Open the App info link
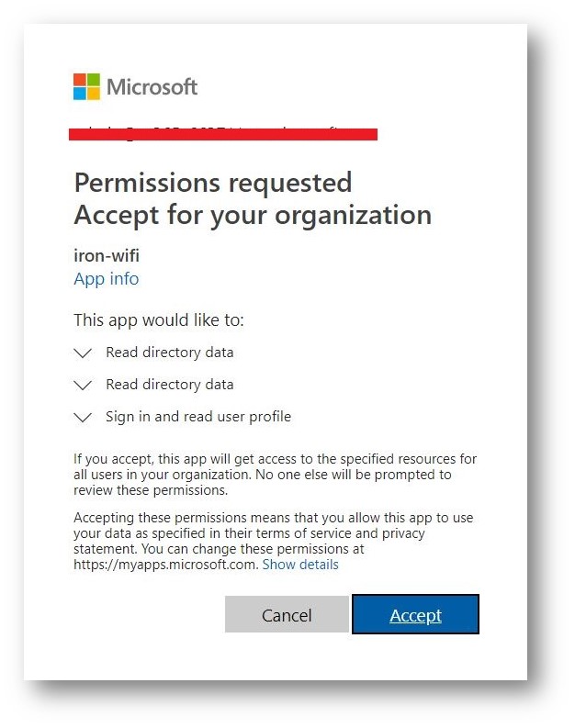The height and width of the screenshot is (728, 575). pyautogui.click(x=107, y=278)
